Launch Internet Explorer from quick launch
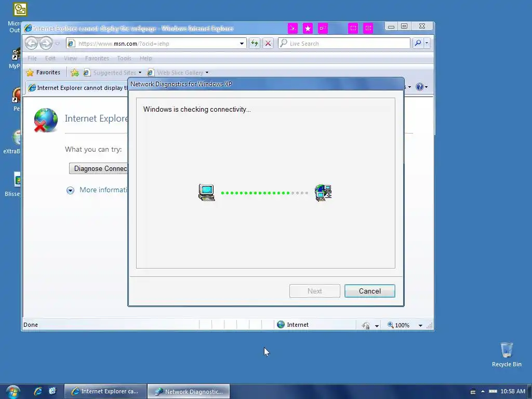The height and width of the screenshot is (399, 532). click(x=37, y=391)
